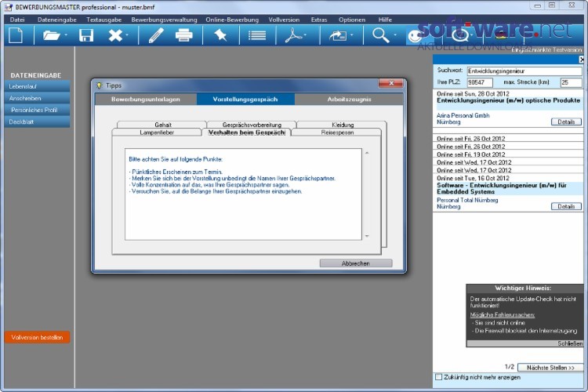Viewport: 588px width, 392px height.
Task: Select listing 'Online seit Tue, 16 Oct 2012'
Action: (508, 178)
